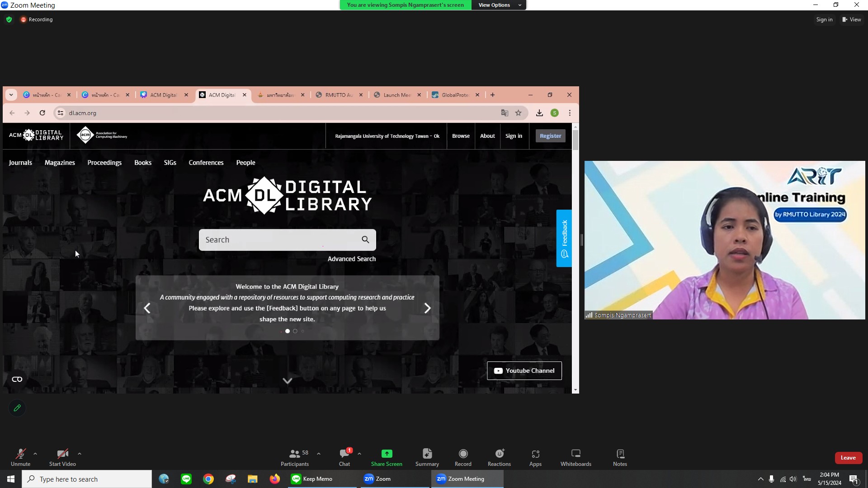Open the Magazines menu
Image resolution: width=868 pixels, height=488 pixels.
60,163
